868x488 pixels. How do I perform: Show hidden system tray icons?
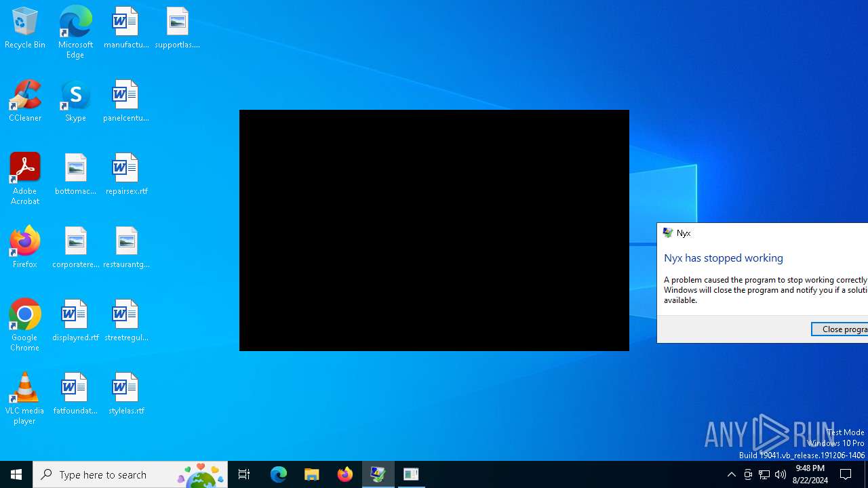[731, 474]
